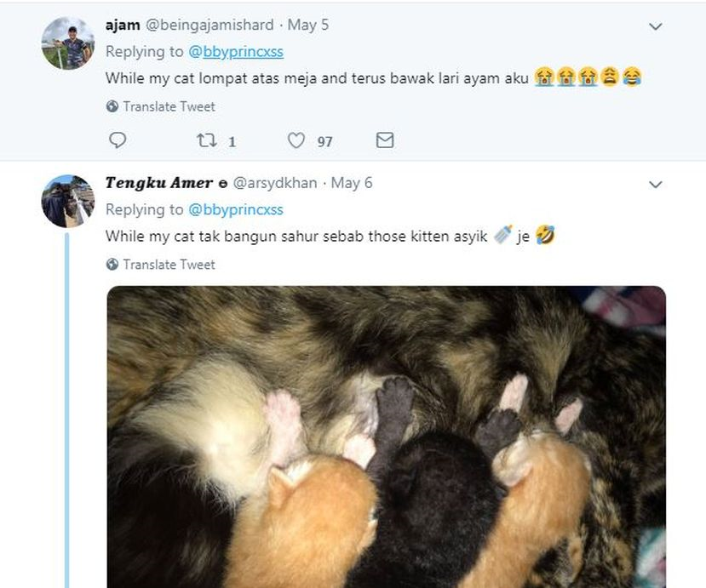
Task: Open the kittens photo in the tweet
Action: pyautogui.click(x=386, y=437)
